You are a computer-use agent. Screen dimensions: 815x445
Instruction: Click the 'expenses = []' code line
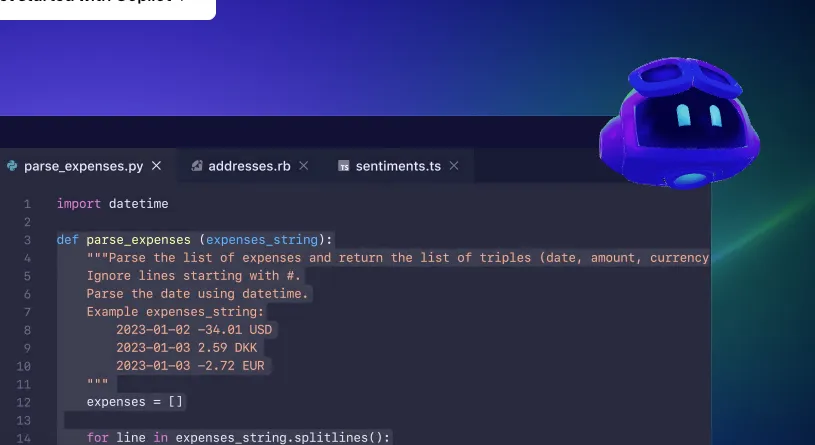click(135, 402)
